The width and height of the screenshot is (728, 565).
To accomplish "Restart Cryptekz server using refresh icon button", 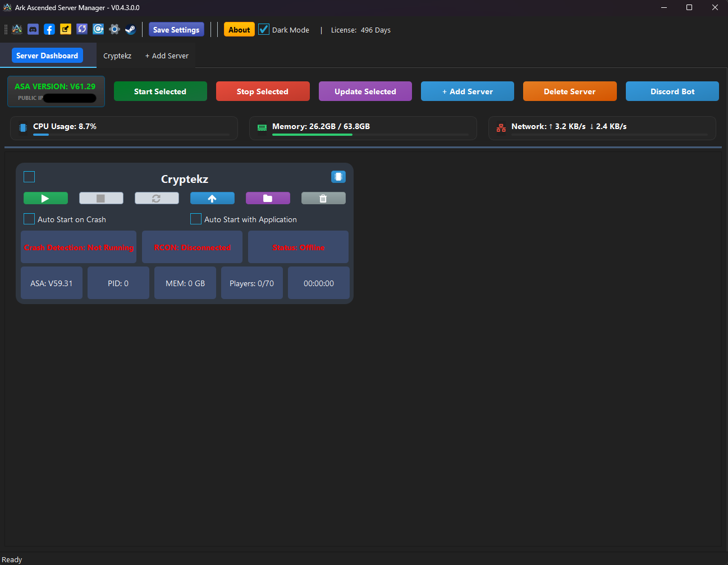I will tap(157, 198).
